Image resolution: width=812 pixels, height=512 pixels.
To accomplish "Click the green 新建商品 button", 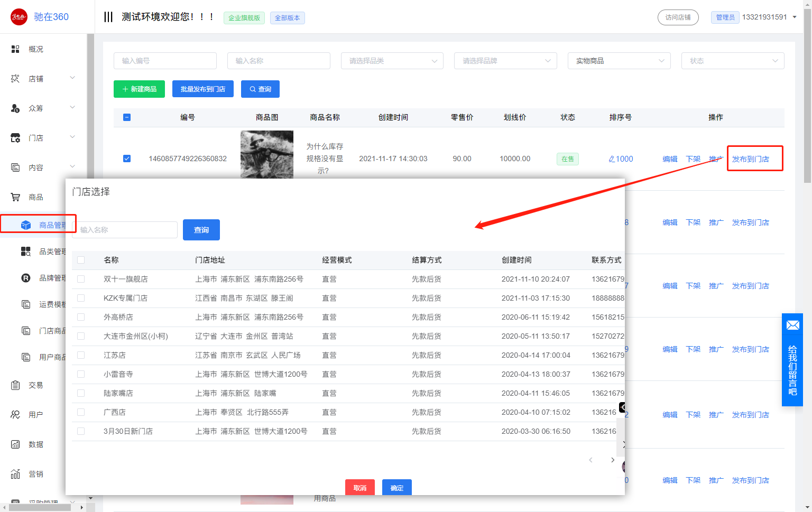I will pyautogui.click(x=139, y=89).
